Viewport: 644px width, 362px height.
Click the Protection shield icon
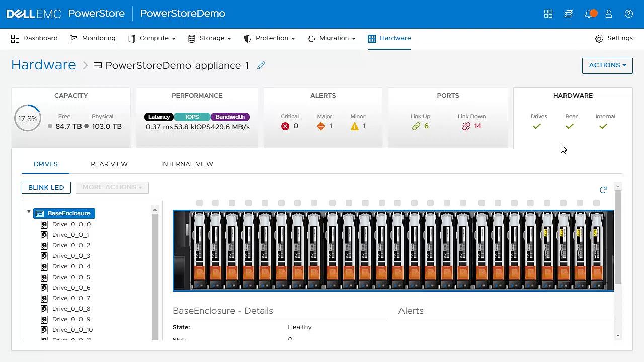(x=248, y=38)
